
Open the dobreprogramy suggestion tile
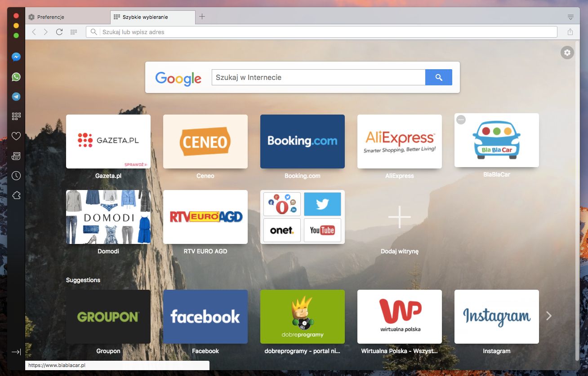[303, 317]
